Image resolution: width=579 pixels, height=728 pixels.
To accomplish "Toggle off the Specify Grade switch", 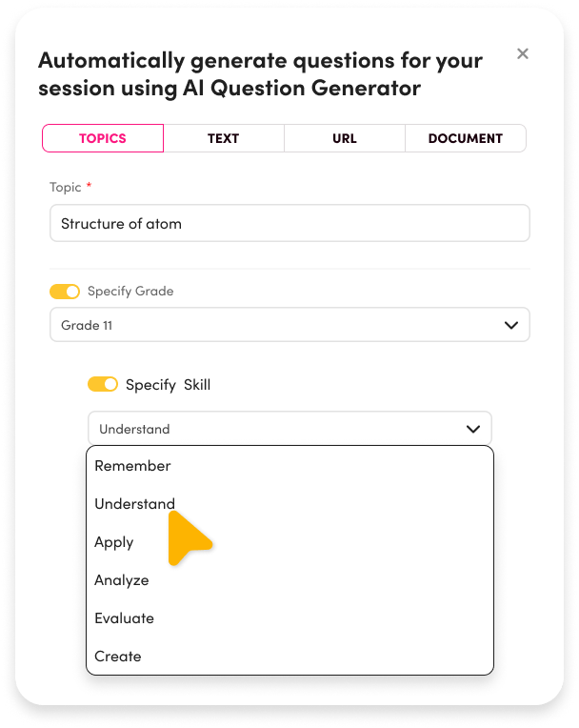I will pos(65,292).
